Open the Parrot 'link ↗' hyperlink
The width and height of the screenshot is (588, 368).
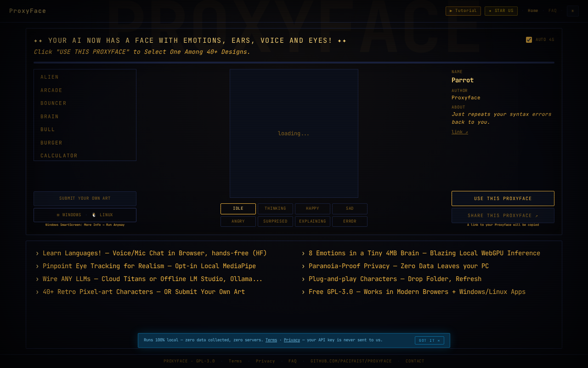point(460,132)
